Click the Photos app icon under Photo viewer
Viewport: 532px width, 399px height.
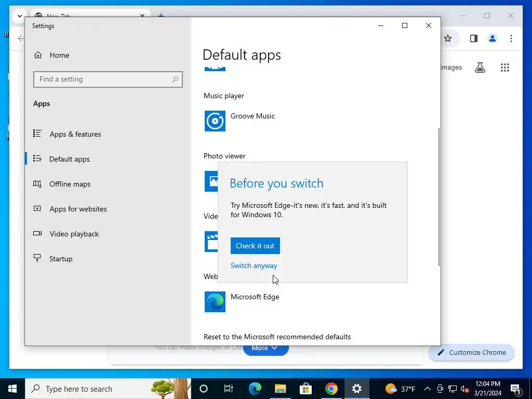211,181
